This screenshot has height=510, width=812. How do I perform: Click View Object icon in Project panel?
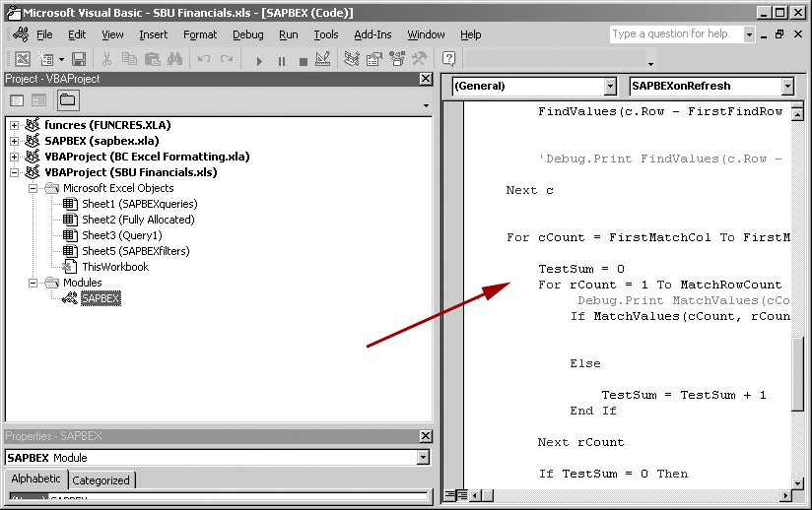38,100
